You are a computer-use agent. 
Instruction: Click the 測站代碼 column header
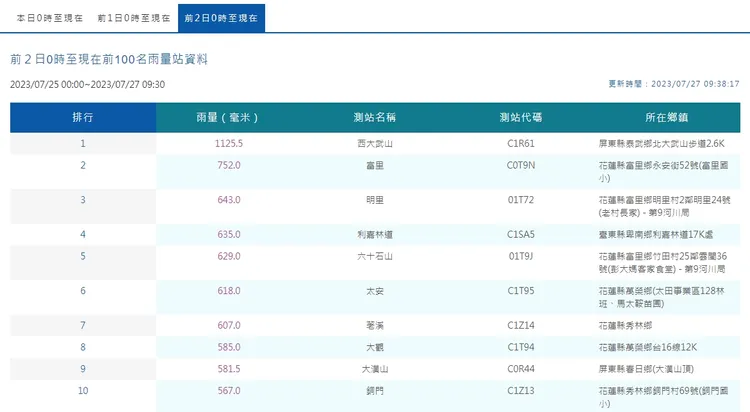(520, 117)
